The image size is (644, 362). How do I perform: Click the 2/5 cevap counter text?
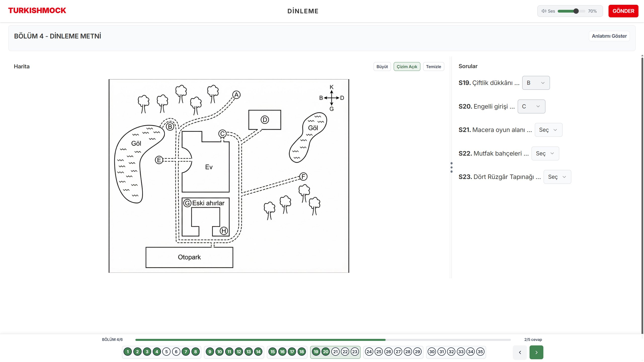click(x=533, y=340)
